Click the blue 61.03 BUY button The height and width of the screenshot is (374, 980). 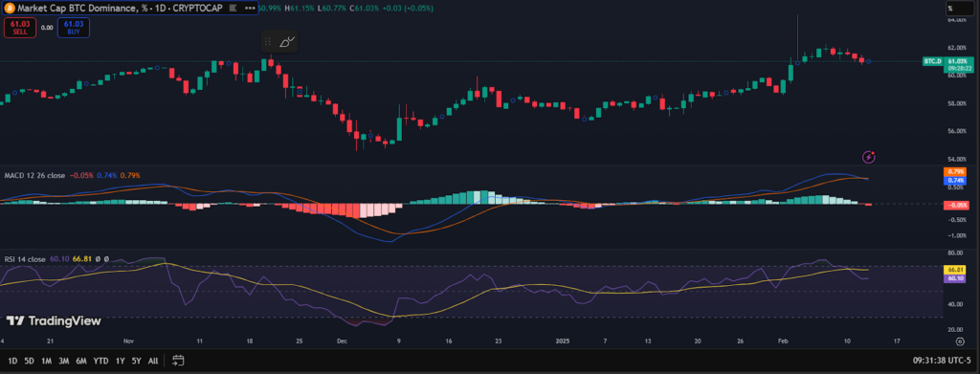click(74, 28)
